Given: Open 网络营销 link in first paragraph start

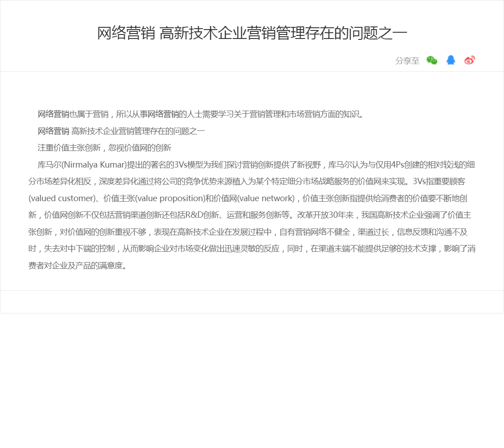Looking at the screenshot, I should [x=53, y=114].
